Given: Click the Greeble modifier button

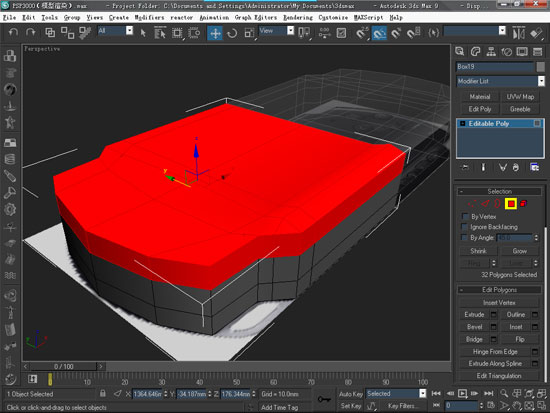Looking at the screenshot, I should (x=520, y=109).
